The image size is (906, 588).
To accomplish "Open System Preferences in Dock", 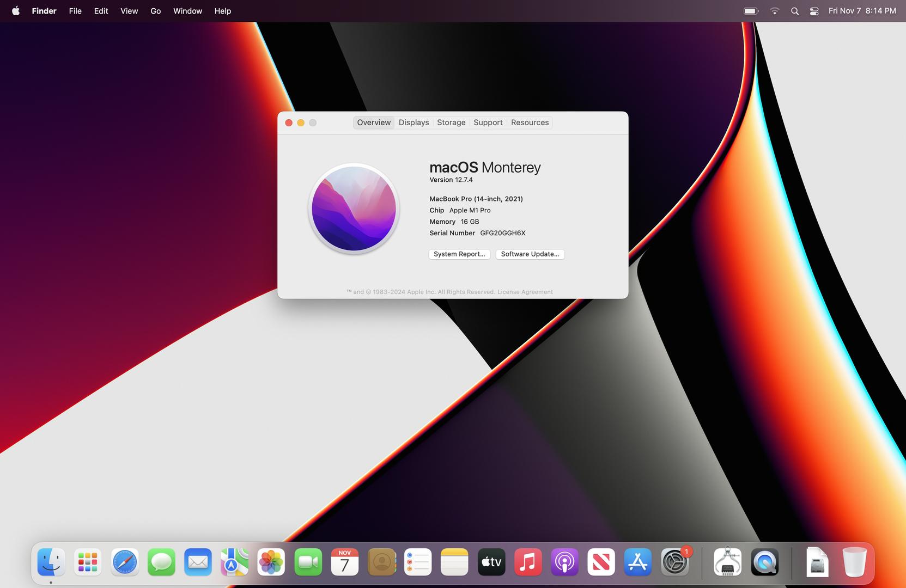I will [674, 562].
